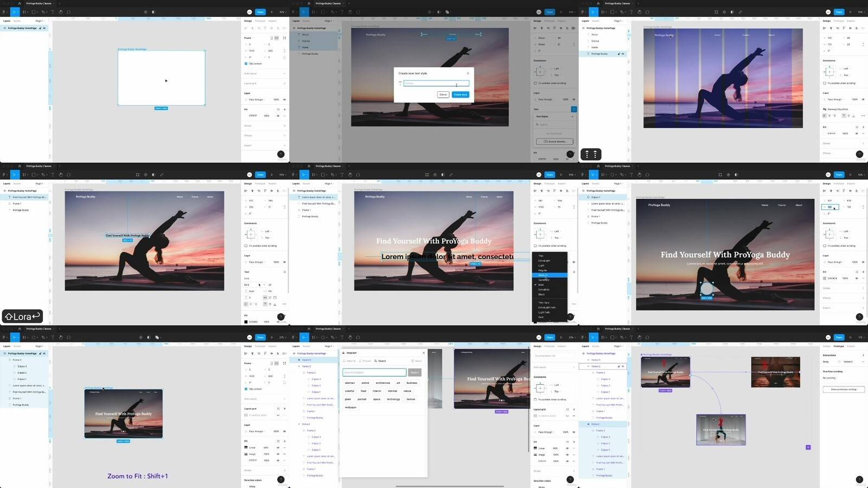Hide FFFFFF fill in empty white frame window

pyautogui.click(x=278, y=116)
